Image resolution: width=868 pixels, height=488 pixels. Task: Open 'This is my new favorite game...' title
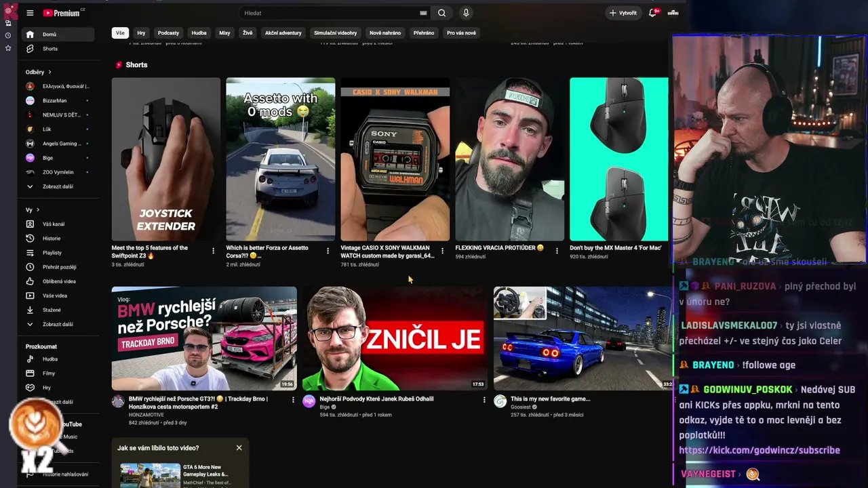[550, 399]
